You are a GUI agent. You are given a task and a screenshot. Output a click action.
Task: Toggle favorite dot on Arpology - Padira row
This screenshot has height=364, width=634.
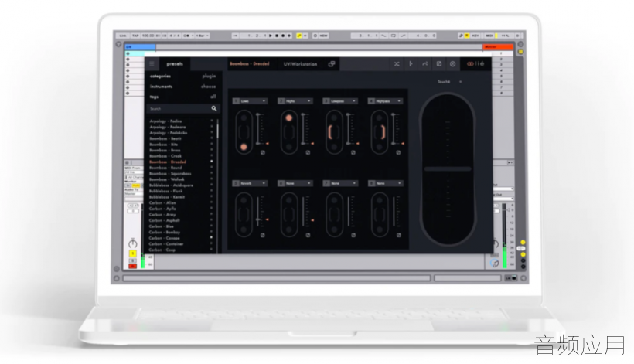point(211,121)
